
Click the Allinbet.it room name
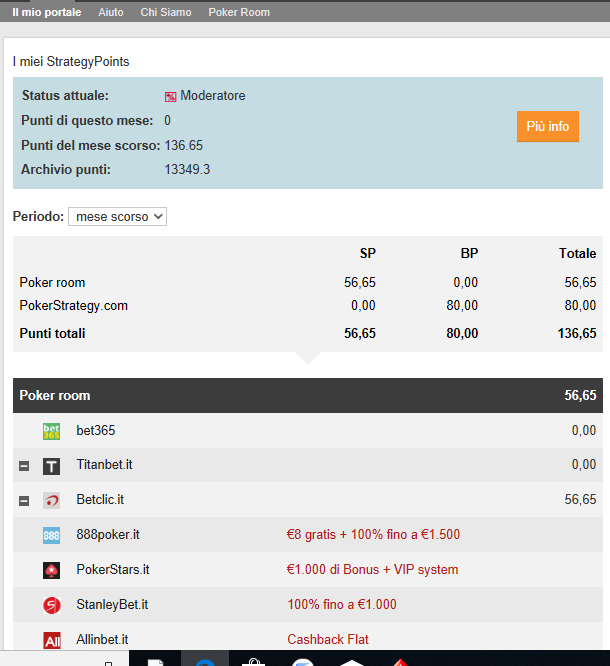102,639
